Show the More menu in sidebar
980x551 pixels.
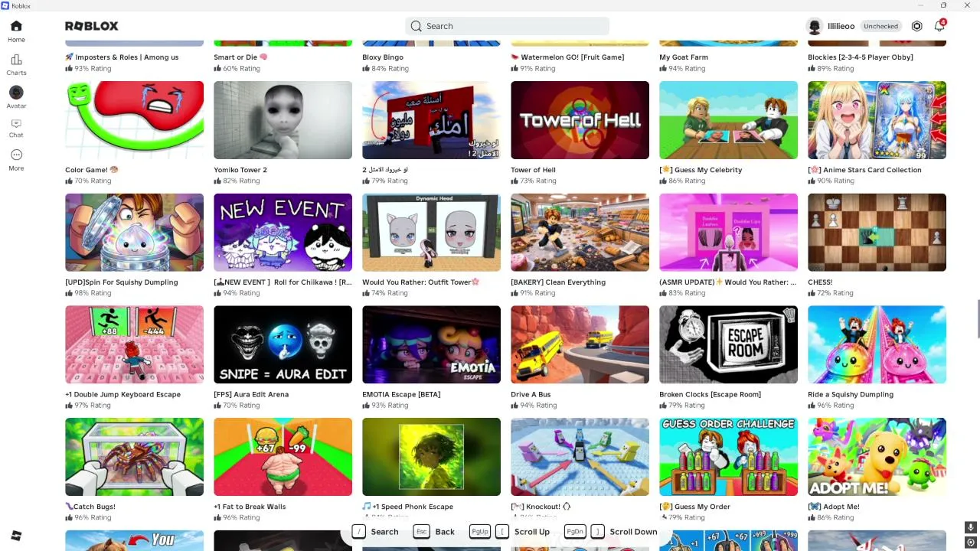16,160
